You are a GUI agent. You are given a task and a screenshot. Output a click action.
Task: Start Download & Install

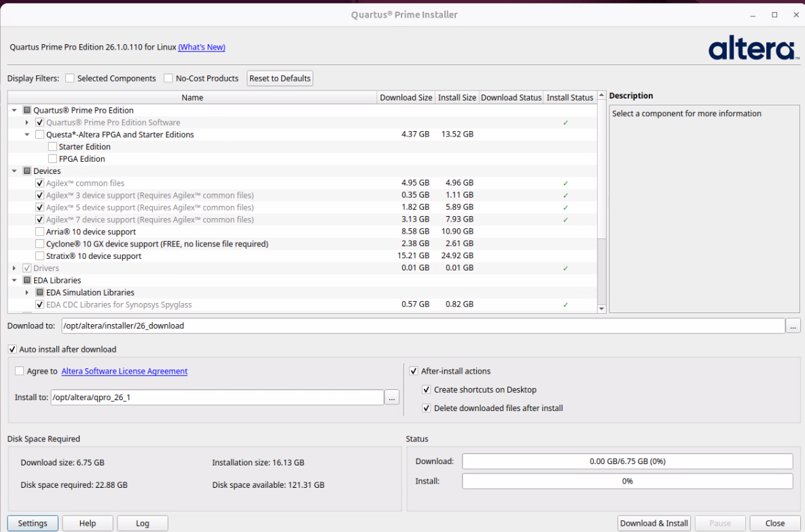pos(654,523)
